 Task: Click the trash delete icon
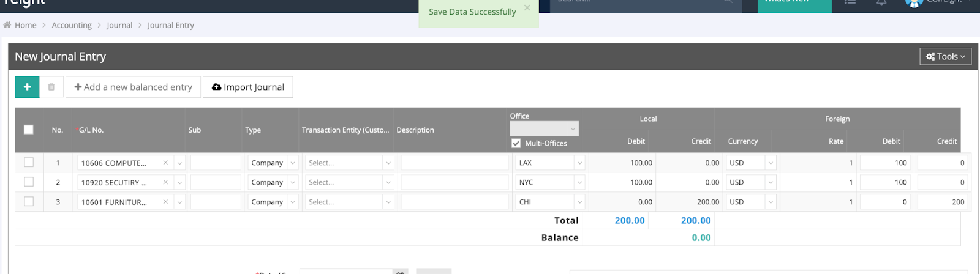(51, 87)
